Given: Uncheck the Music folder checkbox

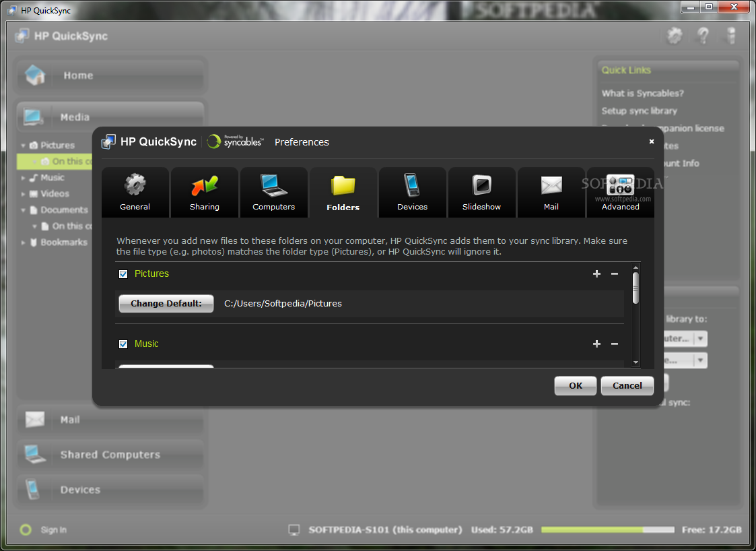Looking at the screenshot, I should (123, 344).
